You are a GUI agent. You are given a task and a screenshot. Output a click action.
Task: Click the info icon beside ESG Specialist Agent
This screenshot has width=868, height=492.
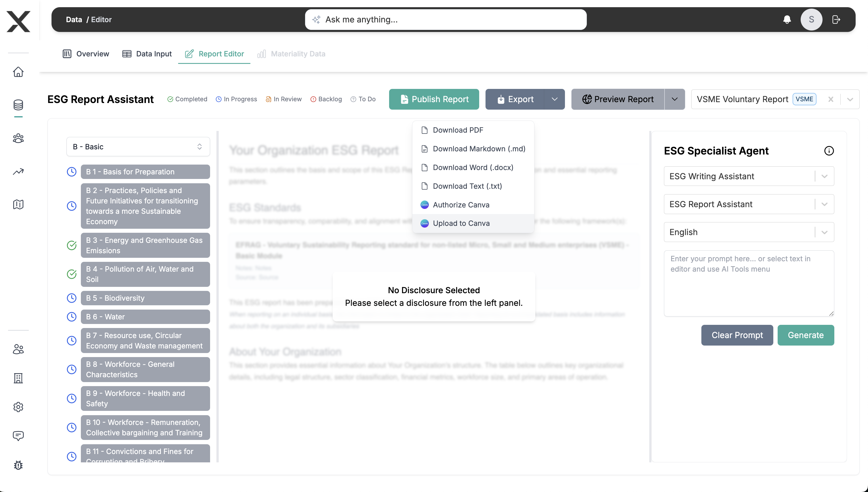829,151
